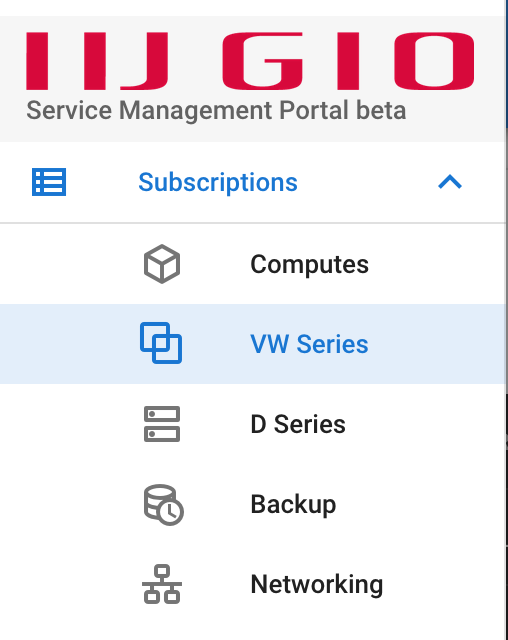
Task: Click the Computes row blank area
Action: (437, 264)
